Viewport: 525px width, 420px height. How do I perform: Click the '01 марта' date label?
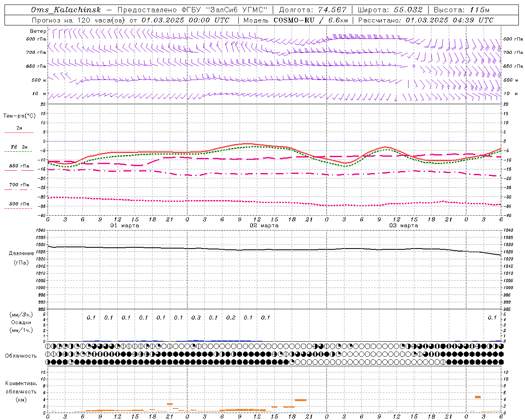point(125,226)
